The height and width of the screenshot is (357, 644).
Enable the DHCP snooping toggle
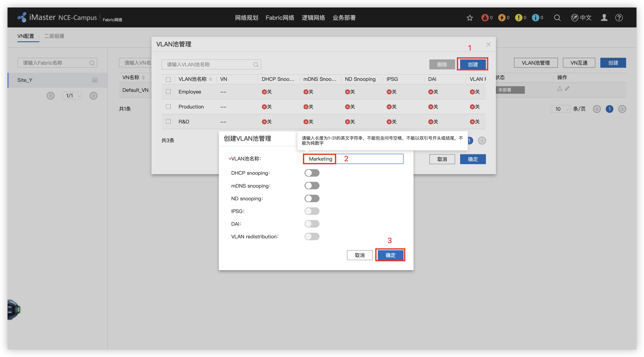click(x=312, y=173)
